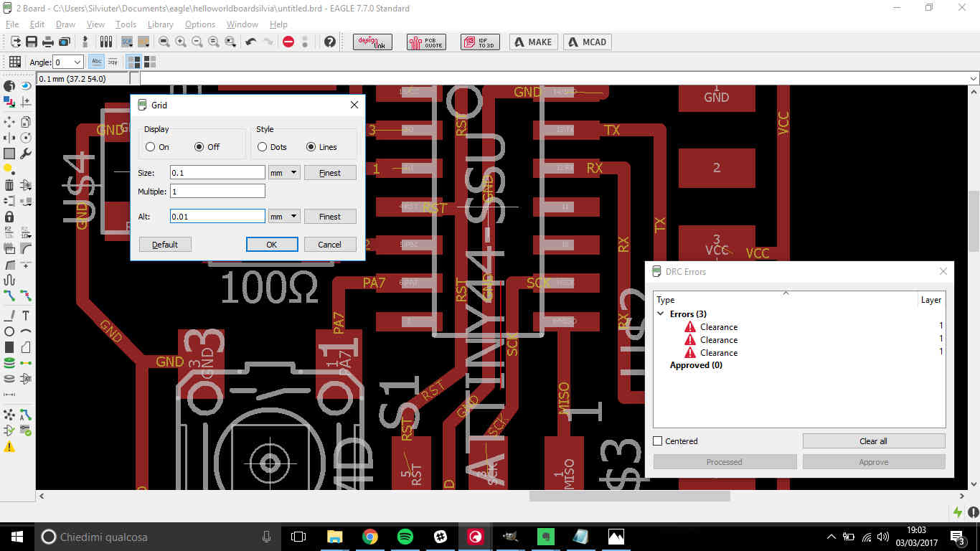Open the File menu
This screenshot has height=551, width=980.
(12, 24)
